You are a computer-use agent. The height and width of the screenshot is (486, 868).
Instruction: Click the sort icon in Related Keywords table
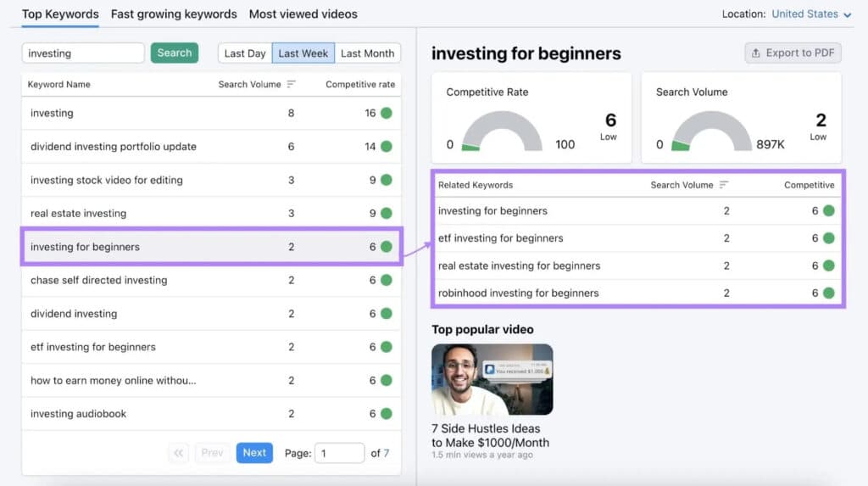point(724,185)
